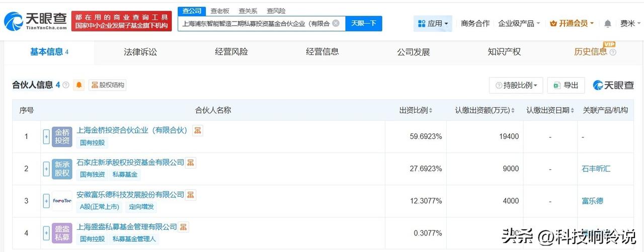Click the alert bell next to 合伙人信息

pos(79,85)
